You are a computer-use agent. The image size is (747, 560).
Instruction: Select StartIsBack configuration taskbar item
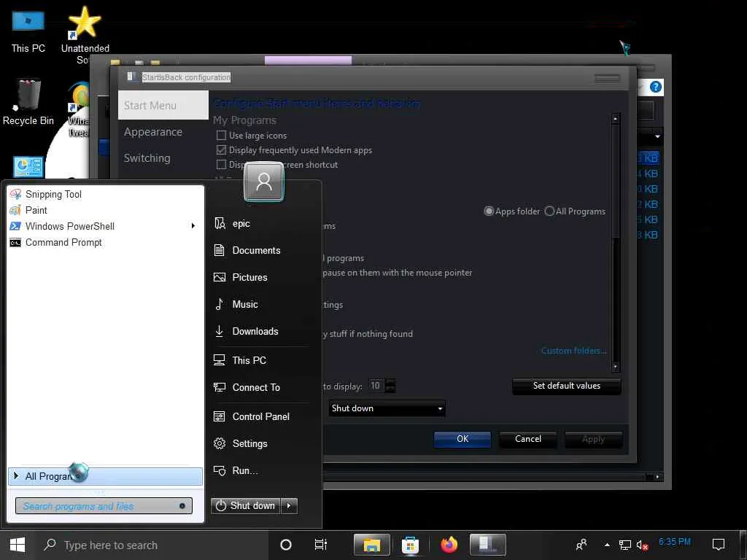point(487,545)
